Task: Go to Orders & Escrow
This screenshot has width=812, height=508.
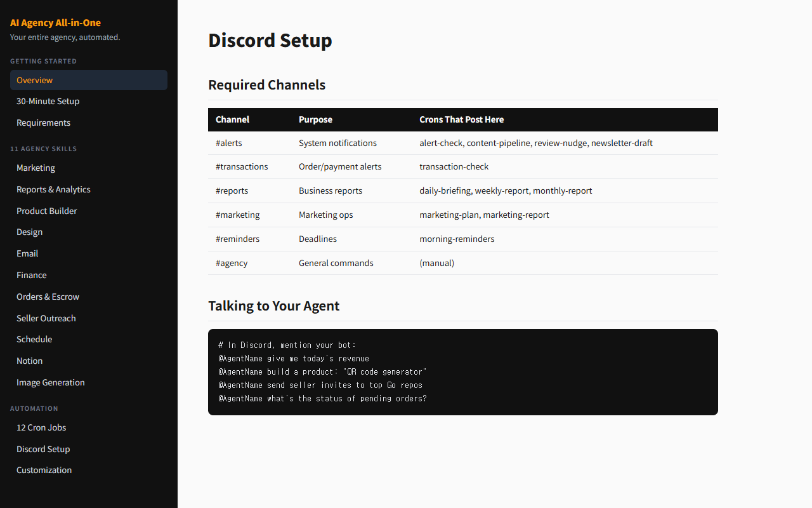Action: [48, 297]
